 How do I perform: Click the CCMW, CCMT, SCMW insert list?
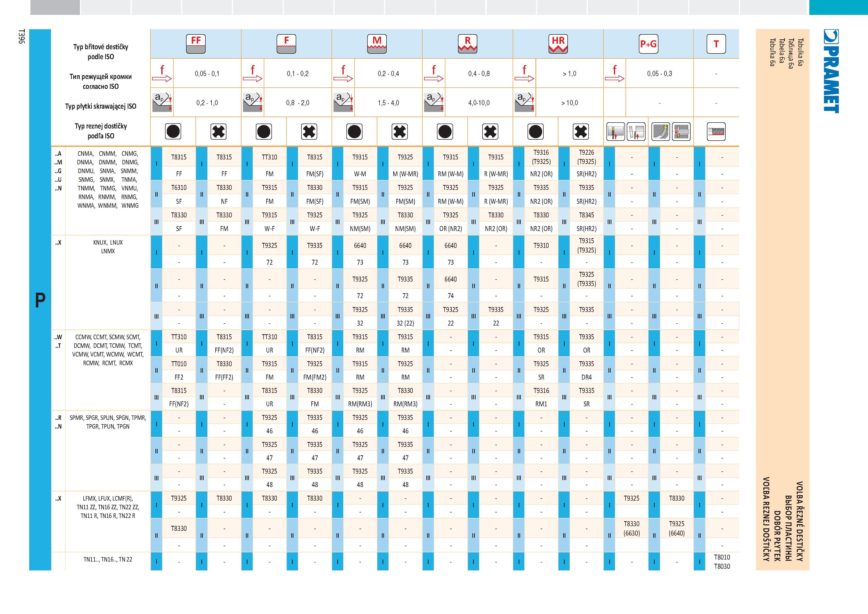(x=108, y=350)
